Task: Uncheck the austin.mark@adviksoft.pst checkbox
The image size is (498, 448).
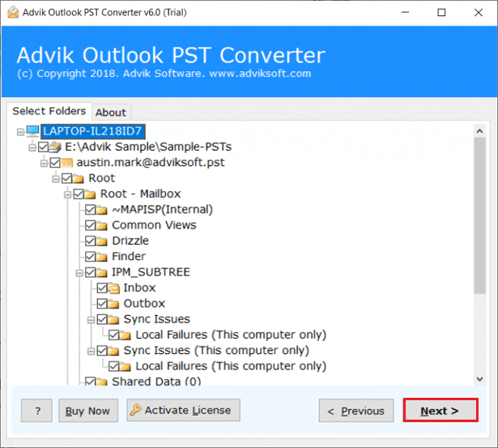Action: (x=55, y=163)
